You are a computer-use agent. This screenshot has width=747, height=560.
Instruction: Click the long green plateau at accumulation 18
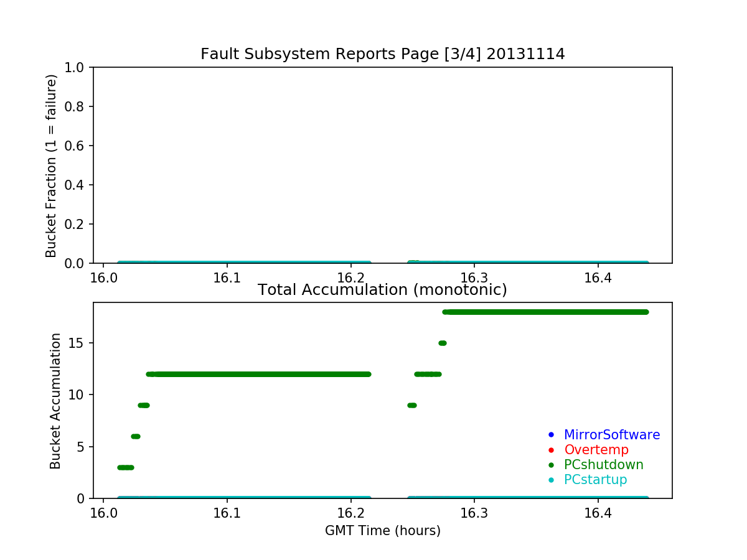coord(548,312)
